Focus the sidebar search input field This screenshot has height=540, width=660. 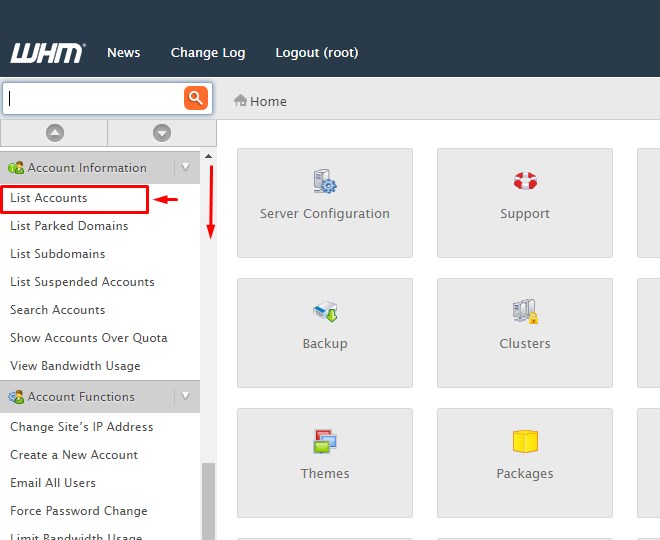click(x=93, y=99)
